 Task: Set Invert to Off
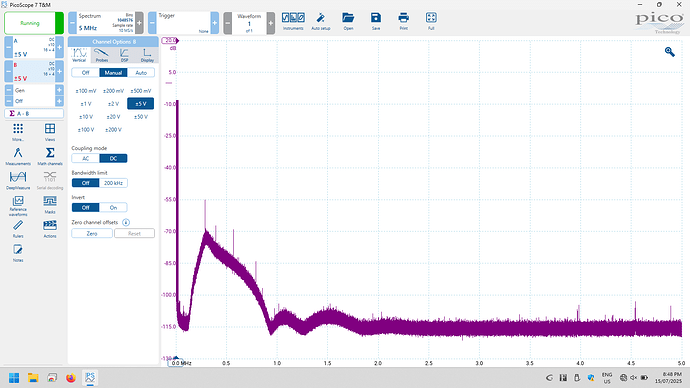85,208
